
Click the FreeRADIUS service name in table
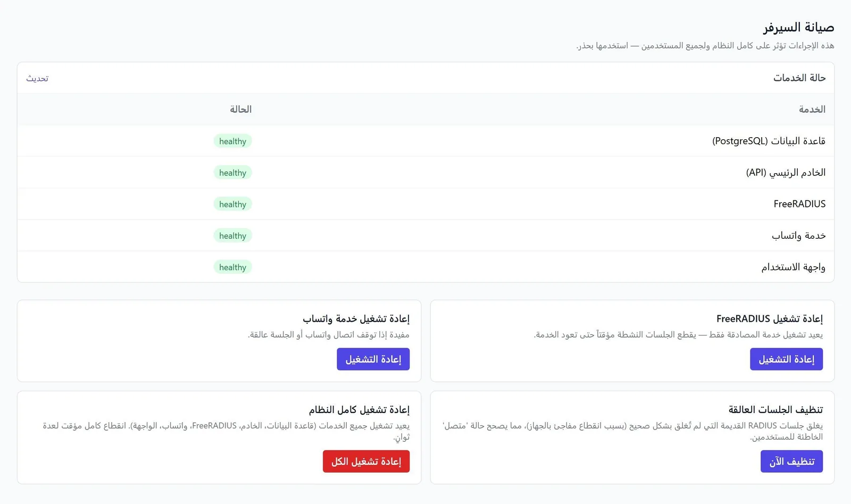(799, 204)
